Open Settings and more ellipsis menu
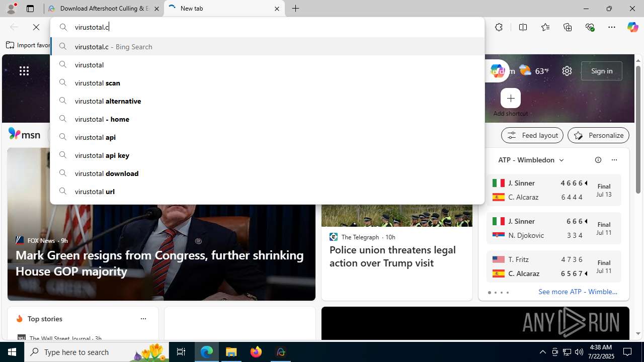Image resolution: width=644 pixels, height=362 pixels. click(612, 27)
